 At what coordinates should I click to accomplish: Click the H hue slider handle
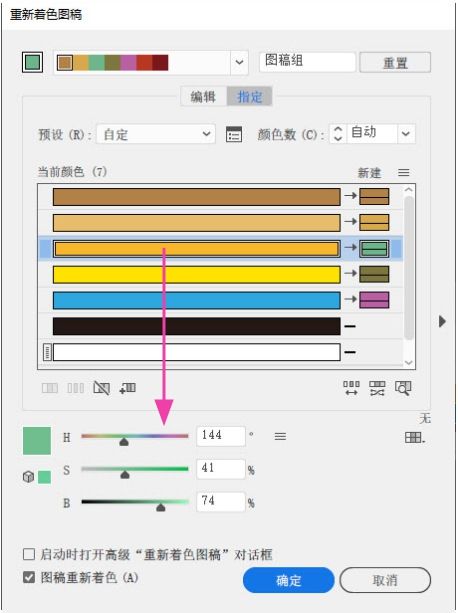(124, 442)
